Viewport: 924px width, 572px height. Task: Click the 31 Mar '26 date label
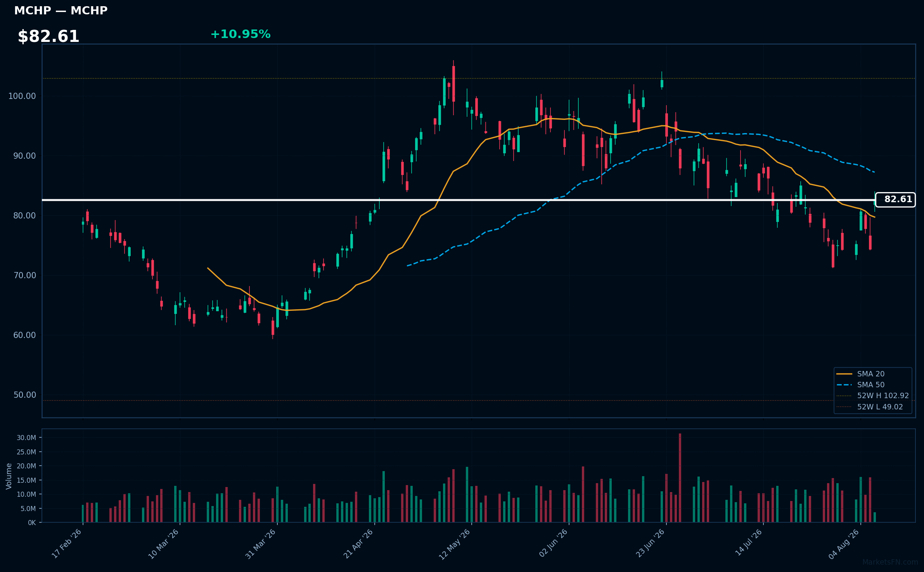(x=260, y=544)
